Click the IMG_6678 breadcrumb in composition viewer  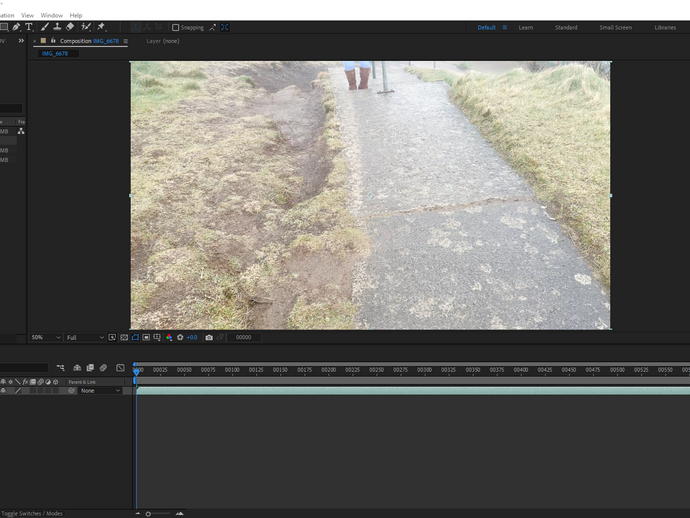point(55,53)
